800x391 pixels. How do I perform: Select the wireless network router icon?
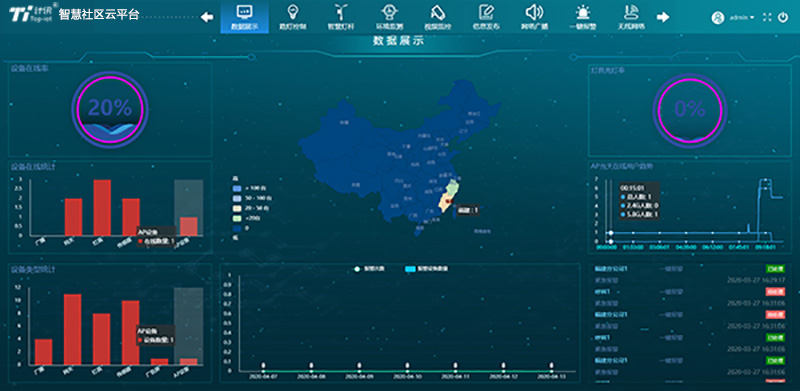coord(631,11)
